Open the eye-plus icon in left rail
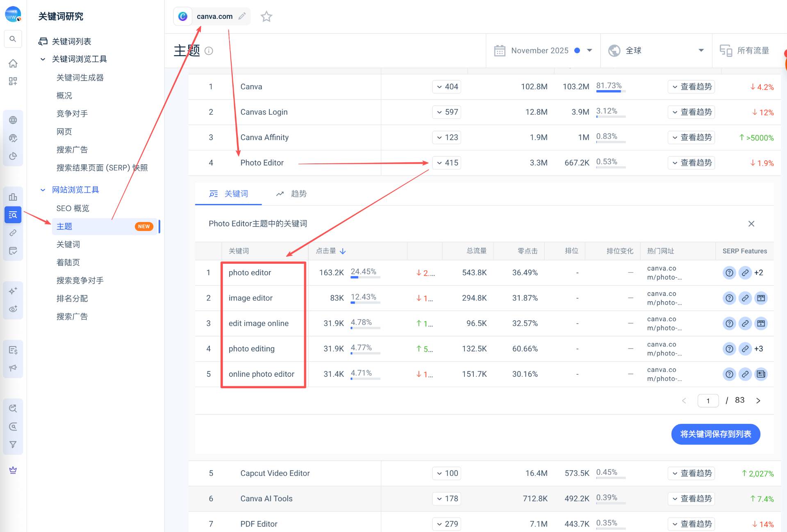 [x=13, y=309]
